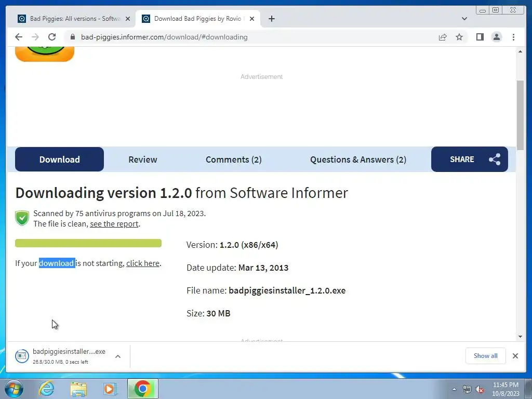532x399 pixels.
Task: Close the 'Download Bad Piggies by Rovio' tab
Action: click(x=252, y=19)
